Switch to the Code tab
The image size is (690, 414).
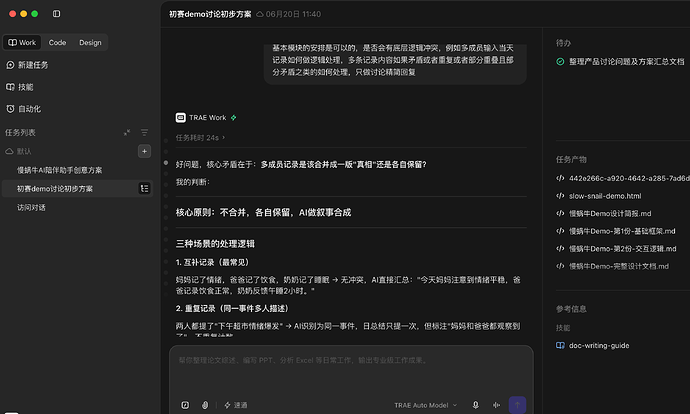(57, 42)
